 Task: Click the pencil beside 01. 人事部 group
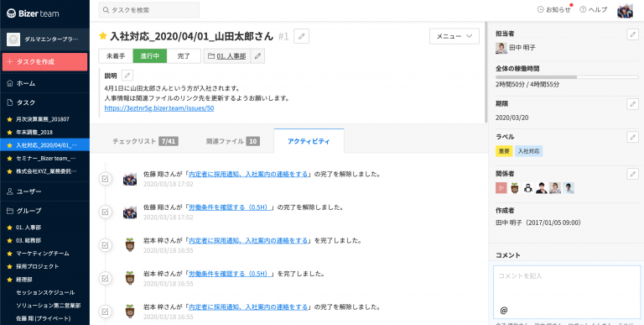point(257,56)
